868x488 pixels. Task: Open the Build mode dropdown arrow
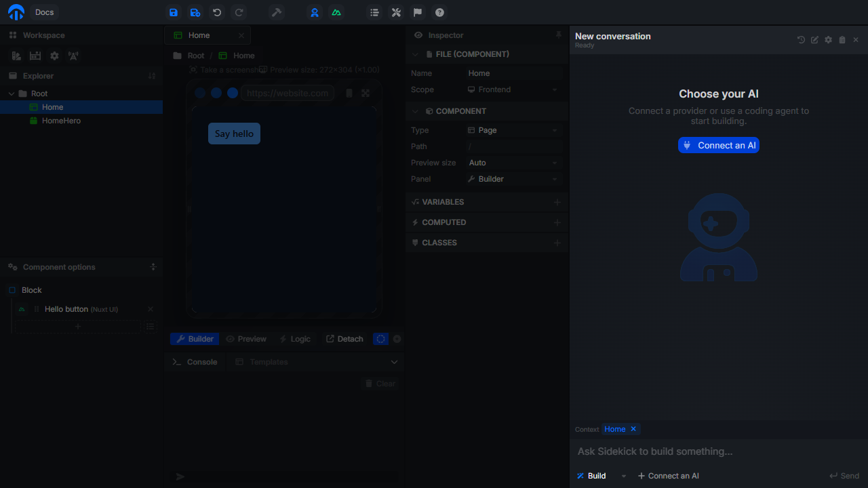click(x=624, y=476)
